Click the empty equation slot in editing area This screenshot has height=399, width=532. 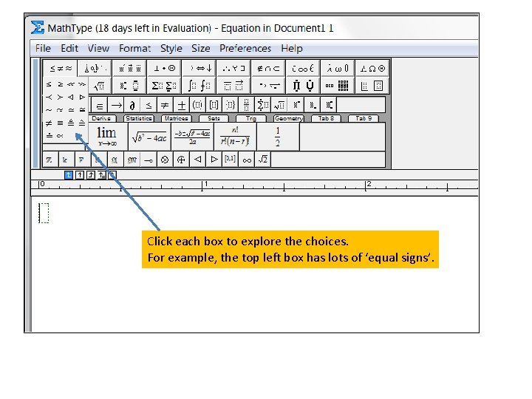[44, 213]
